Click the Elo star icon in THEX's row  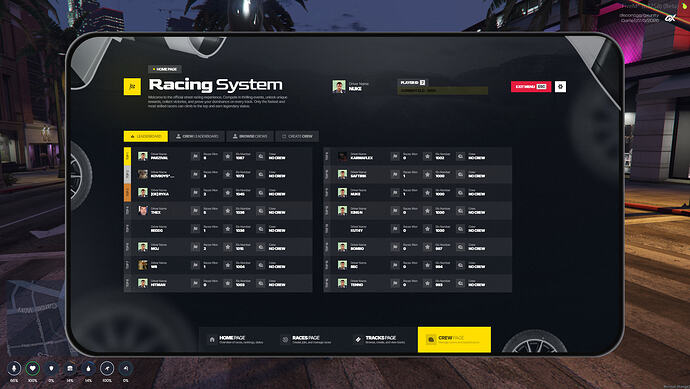228,211
